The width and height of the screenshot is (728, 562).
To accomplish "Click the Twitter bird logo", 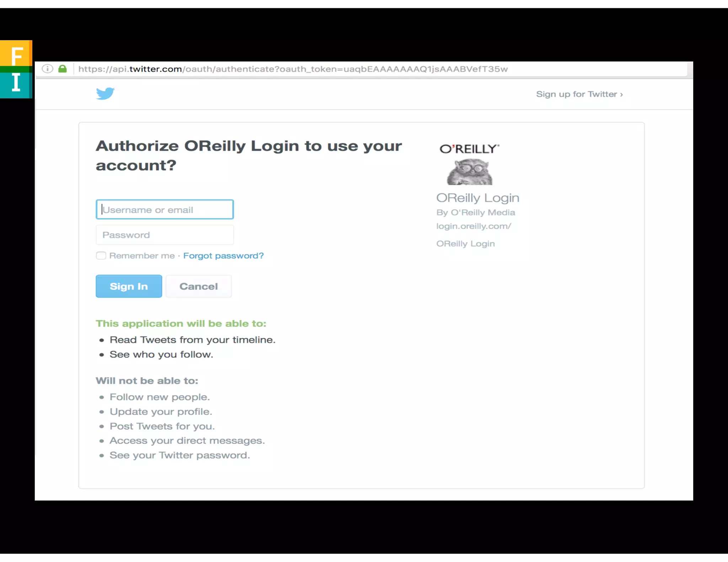I will (x=105, y=93).
